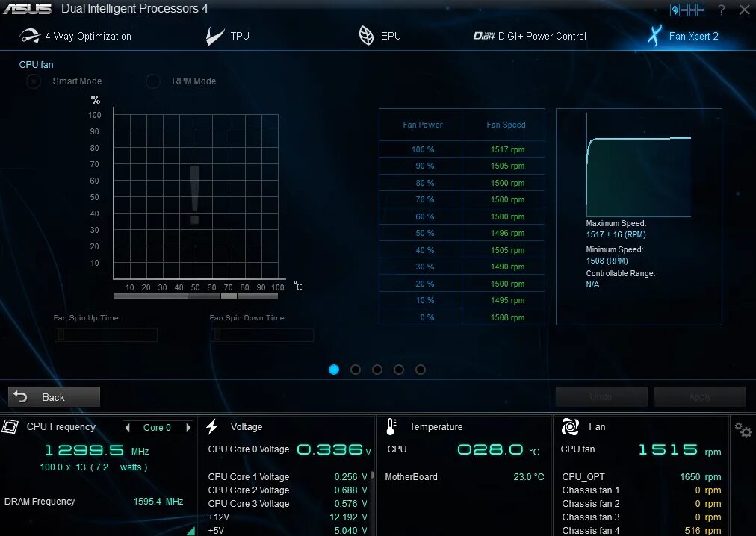
Task: Click the 50 % fan power row
Action: [462, 233]
